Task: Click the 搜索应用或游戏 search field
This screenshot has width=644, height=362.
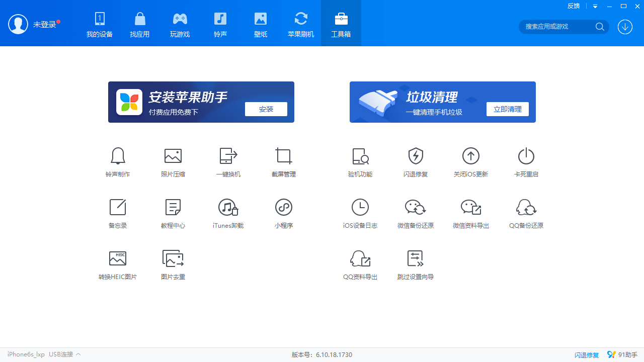Action: coord(558,27)
